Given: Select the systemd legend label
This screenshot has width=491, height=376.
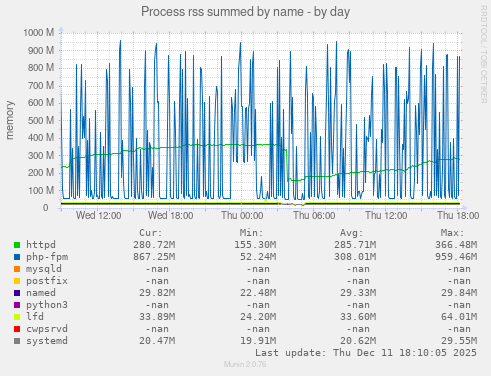Looking at the screenshot, I should pyautogui.click(x=47, y=341).
